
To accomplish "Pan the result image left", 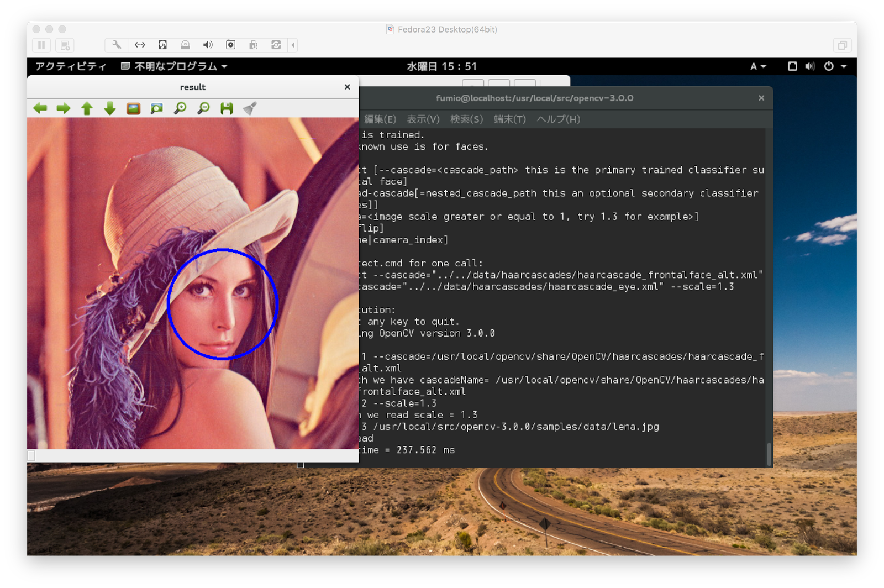I will 40,108.
